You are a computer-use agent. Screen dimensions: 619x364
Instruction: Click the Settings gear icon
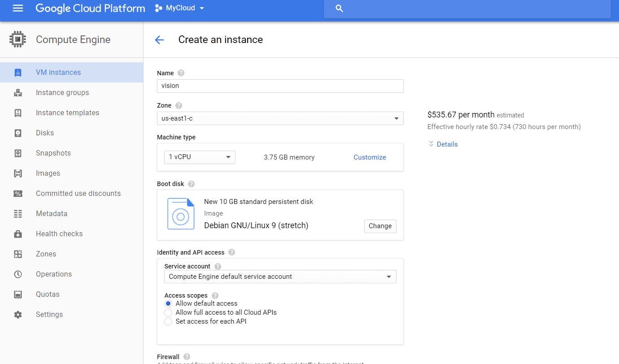coord(18,315)
